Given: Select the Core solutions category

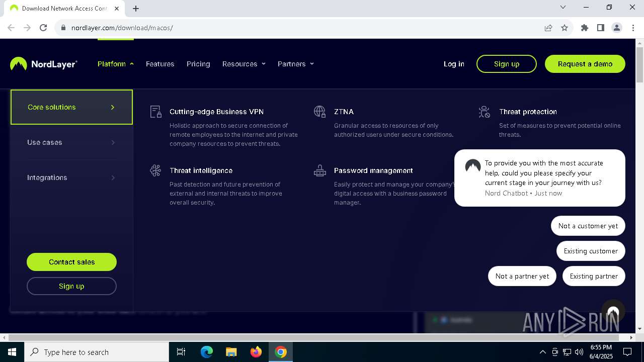Looking at the screenshot, I should coord(71,107).
